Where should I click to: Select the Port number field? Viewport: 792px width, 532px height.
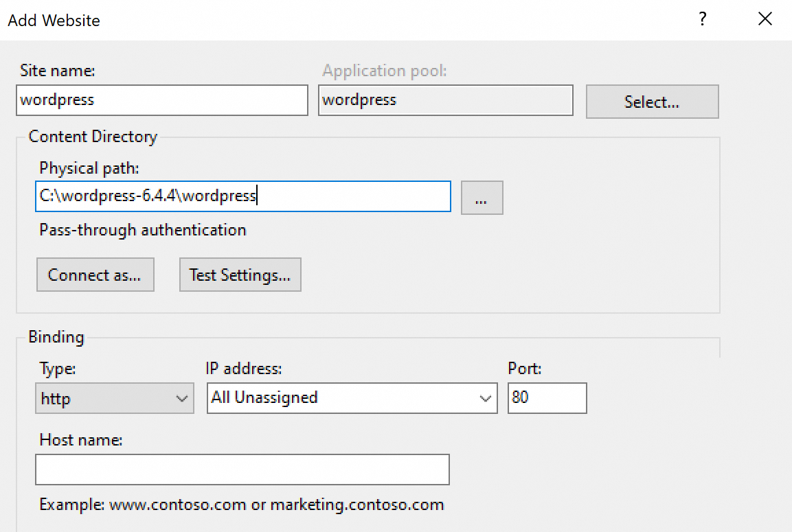pos(547,398)
